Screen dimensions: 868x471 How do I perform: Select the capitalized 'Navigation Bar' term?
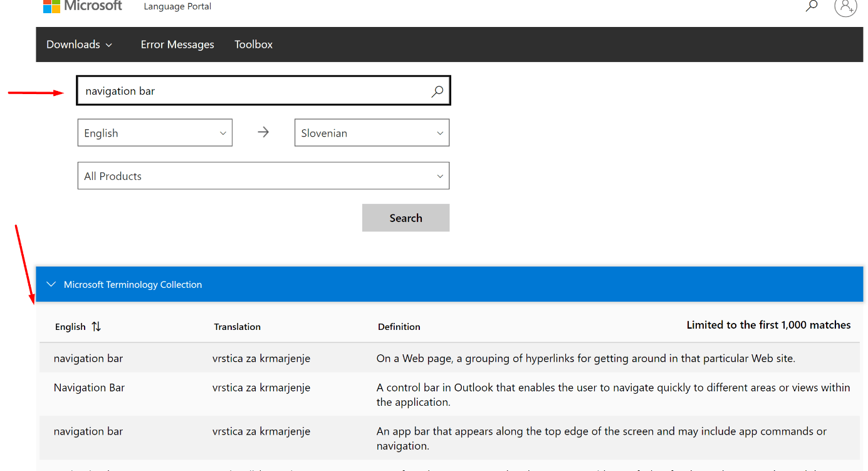coord(89,388)
